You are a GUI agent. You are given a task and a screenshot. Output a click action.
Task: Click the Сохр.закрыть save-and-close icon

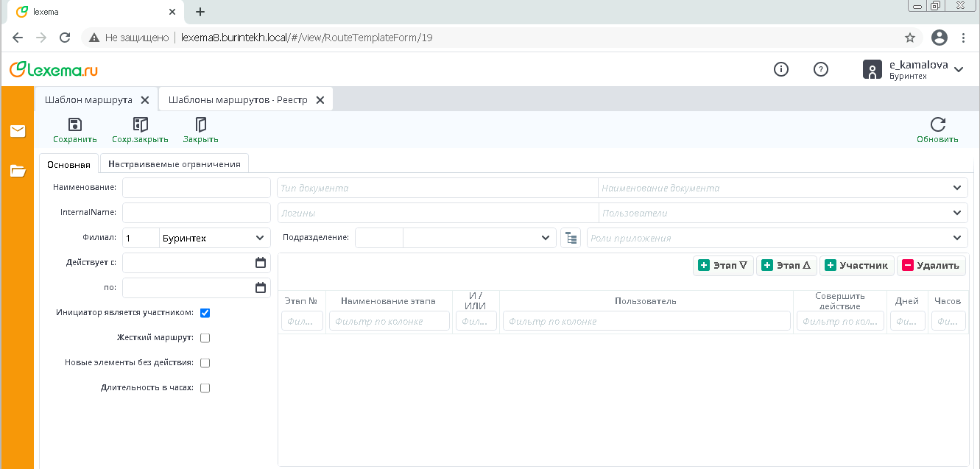pos(140,124)
